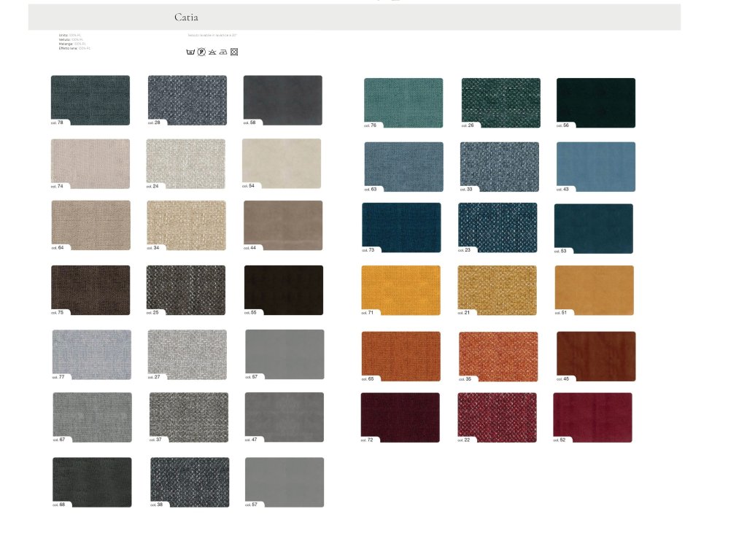Select the beige swatch col. 74
This screenshot has height=560, width=747.
pos(90,163)
